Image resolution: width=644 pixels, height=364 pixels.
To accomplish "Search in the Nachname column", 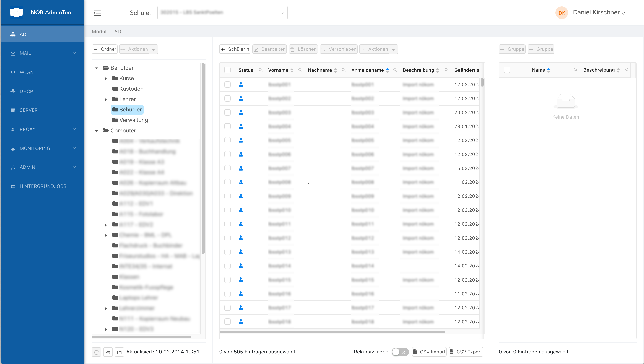I will 344,70.
